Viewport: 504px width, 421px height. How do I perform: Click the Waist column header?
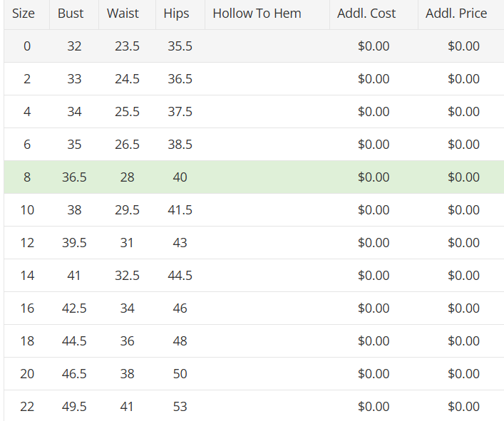point(123,14)
